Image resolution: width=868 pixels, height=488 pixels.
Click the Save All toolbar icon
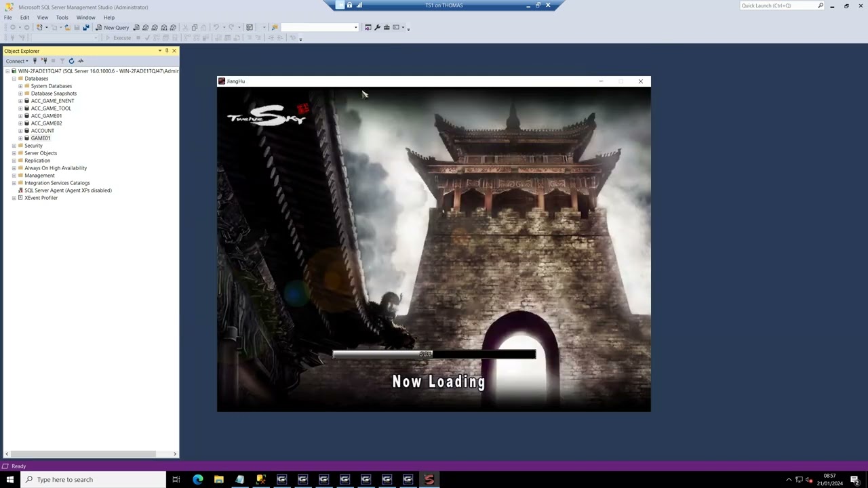(86, 28)
